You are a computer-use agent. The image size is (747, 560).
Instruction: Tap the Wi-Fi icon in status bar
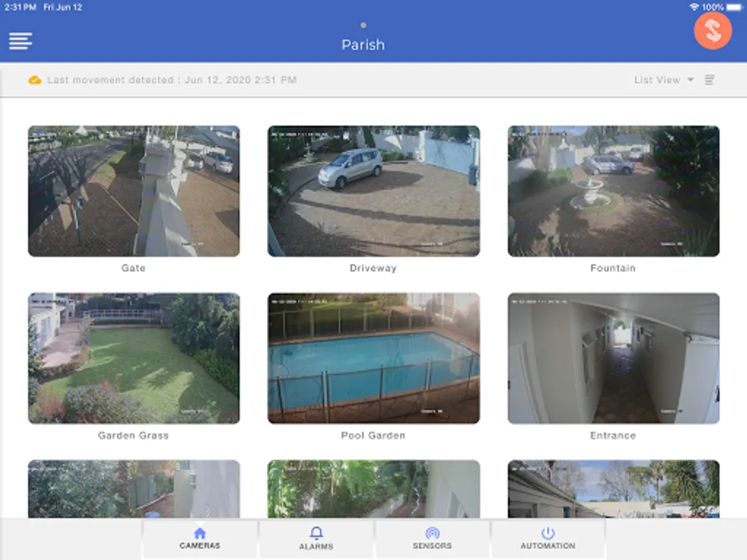click(x=695, y=7)
